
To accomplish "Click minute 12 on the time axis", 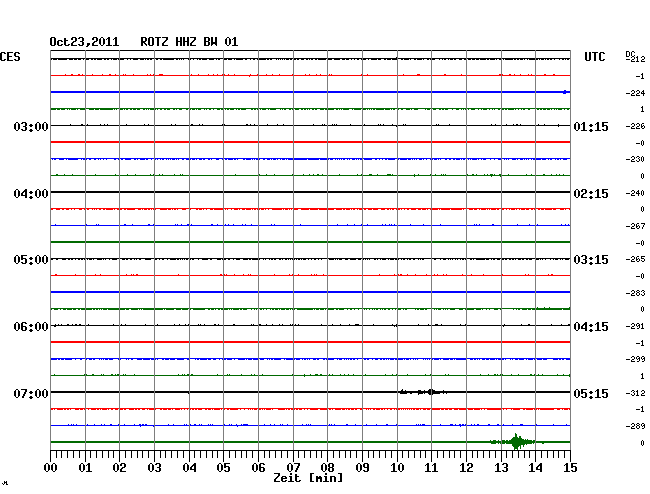I will [x=466, y=468].
